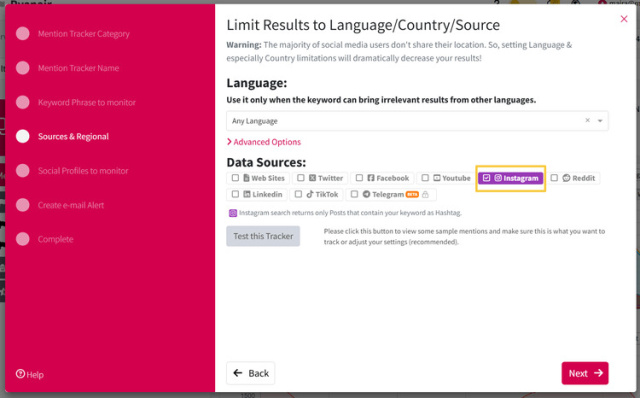Enable the Twitter data source checkbox

point(301,178)
